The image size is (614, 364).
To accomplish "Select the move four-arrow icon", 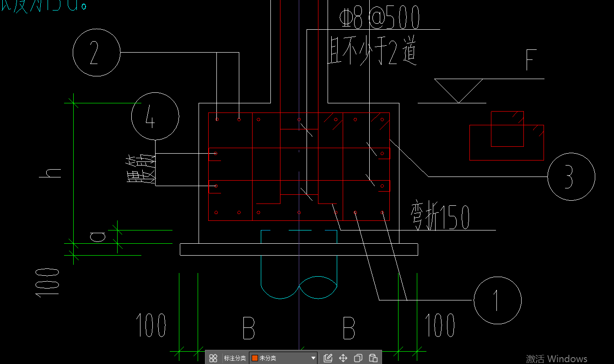I will tap(343, 358).
